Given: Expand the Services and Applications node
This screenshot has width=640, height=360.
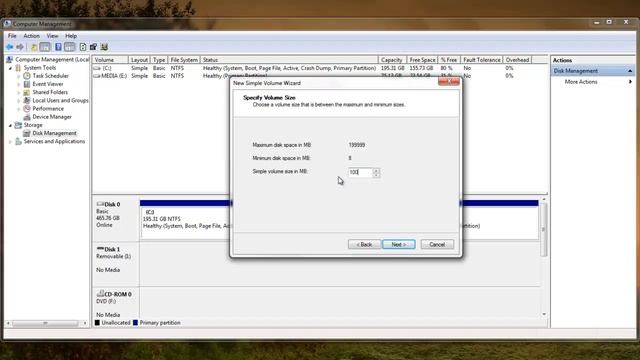Looking at the screenshot, I should (10, 142).
